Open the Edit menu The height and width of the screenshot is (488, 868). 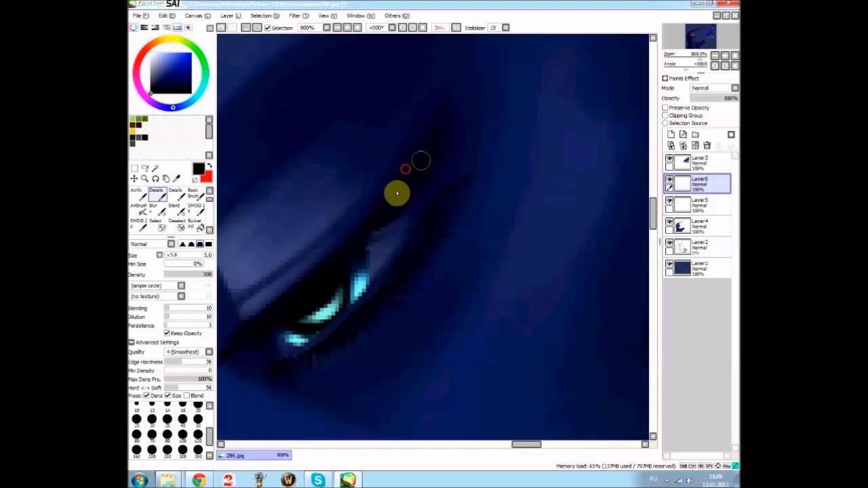tap(166, 16)
